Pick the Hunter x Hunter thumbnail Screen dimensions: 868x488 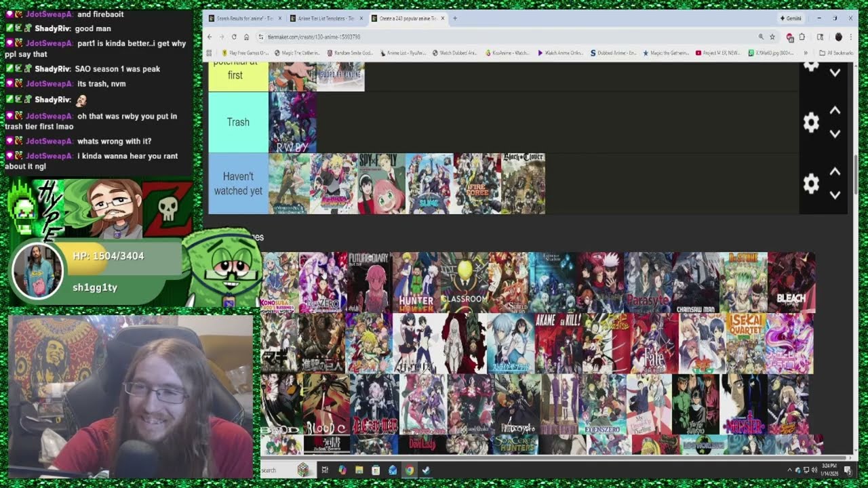[416, 283]
